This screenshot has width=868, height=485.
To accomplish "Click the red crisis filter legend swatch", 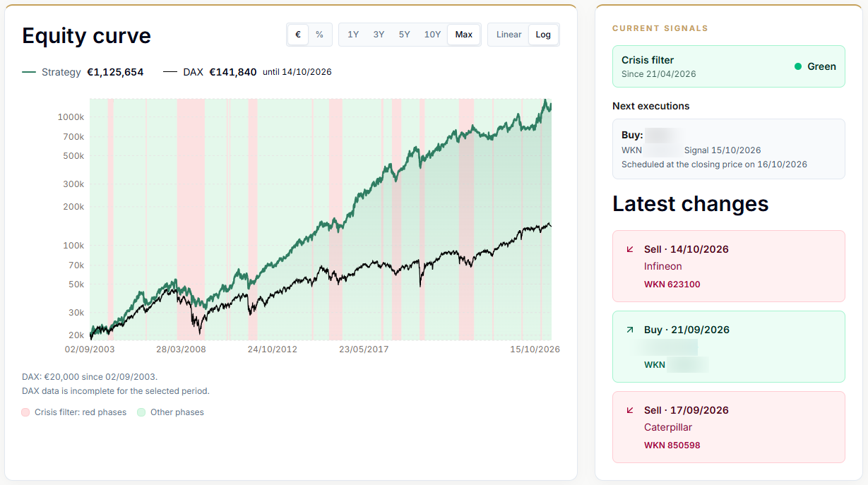I will (x=26, y=412).
